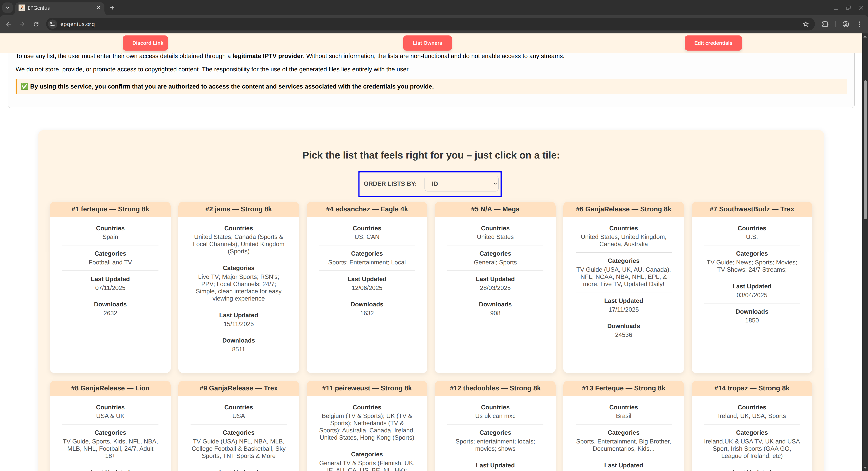This screenshot has width=868, height=471.
Task: Click the browser back arrow
Action: coord(8,24)
